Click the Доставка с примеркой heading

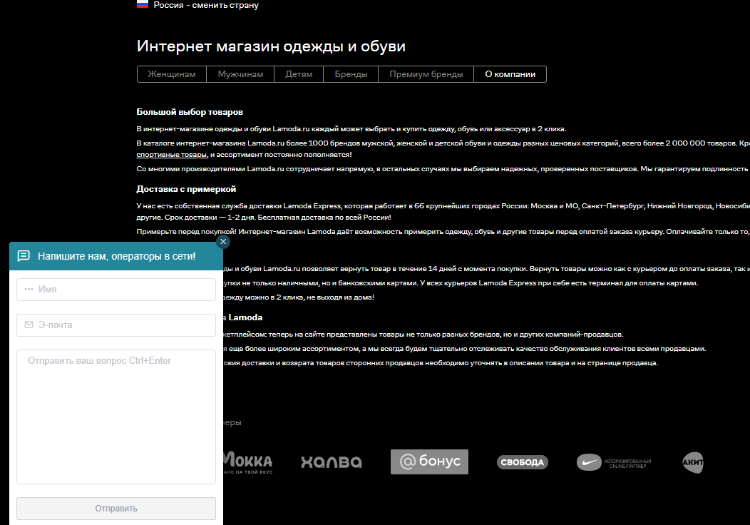pyautogui.click(x=186, y=189)
